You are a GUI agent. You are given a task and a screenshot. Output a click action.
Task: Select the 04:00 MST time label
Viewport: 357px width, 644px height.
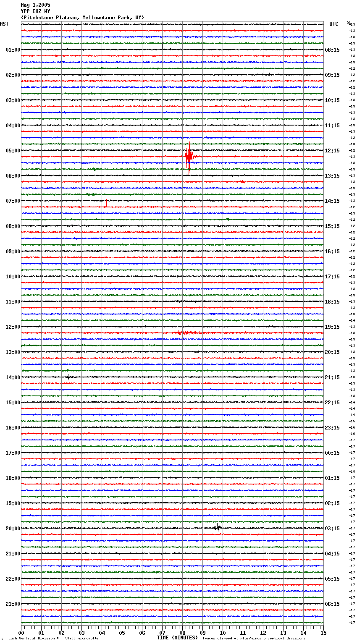[x=13, y=126]
